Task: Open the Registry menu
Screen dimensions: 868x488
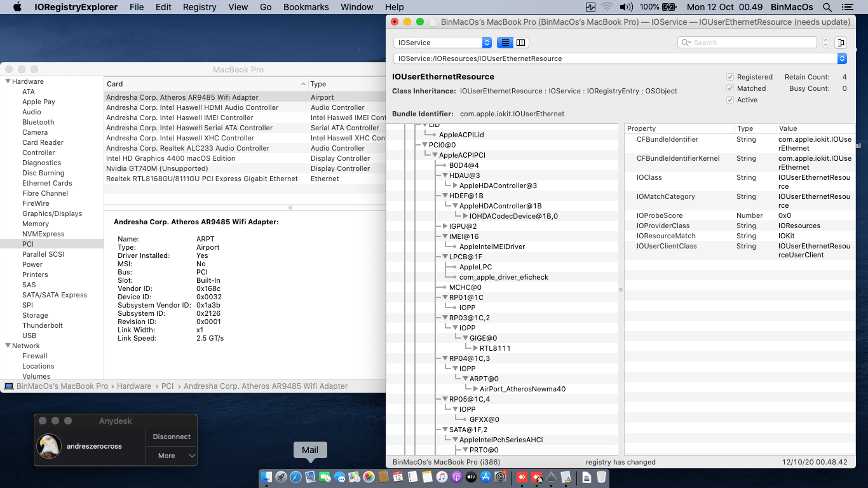Action: [199, 7]
